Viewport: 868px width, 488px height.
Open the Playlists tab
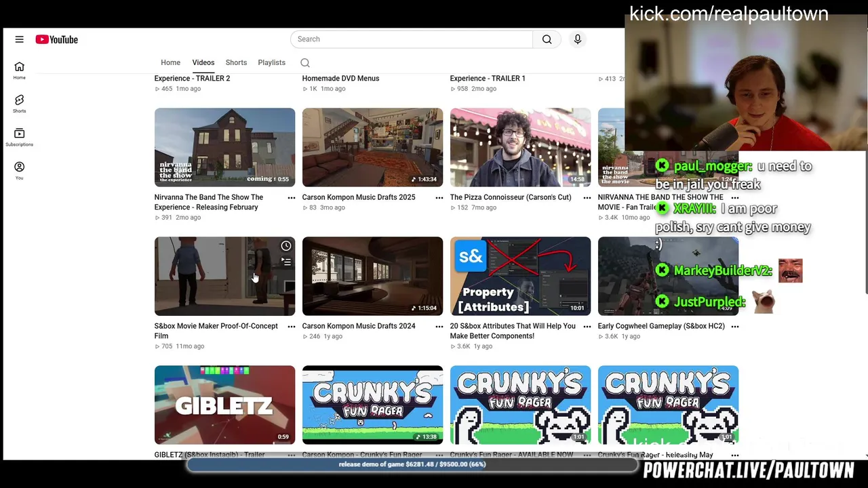point(271,62)
